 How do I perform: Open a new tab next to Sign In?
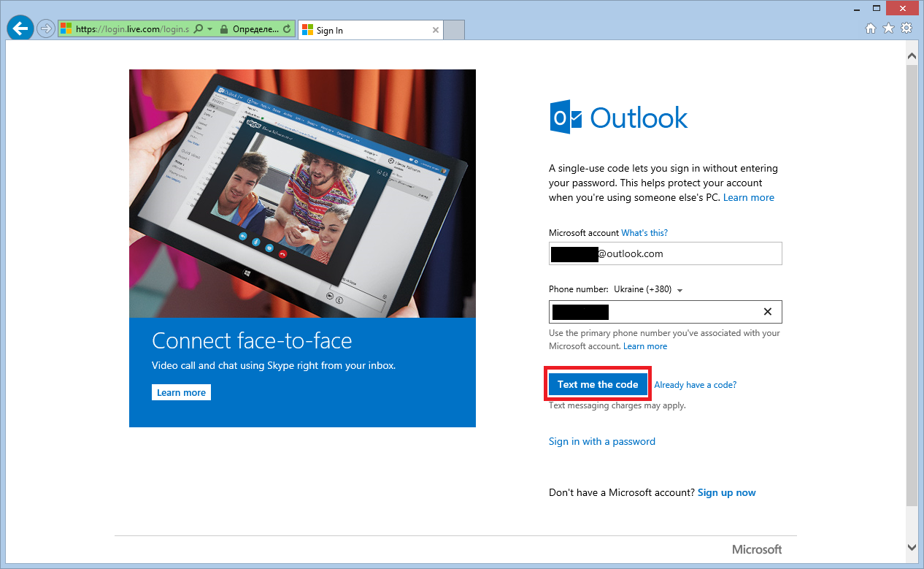click(455, 30)
